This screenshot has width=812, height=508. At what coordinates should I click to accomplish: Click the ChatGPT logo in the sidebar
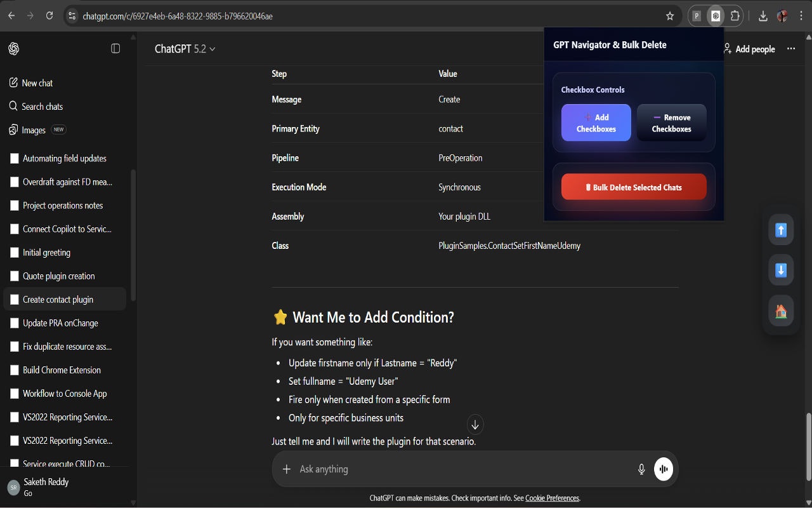click(x=13, y=48)
